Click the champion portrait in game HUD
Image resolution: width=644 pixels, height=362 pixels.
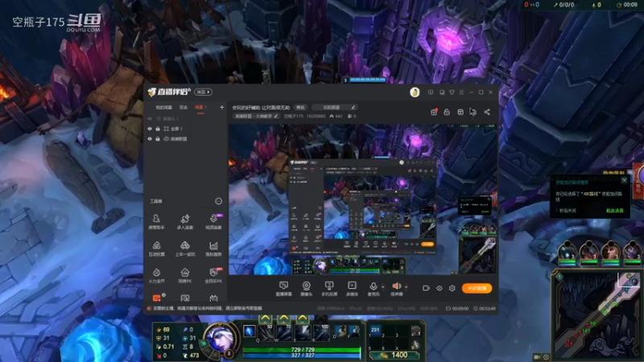coord(220,339)
